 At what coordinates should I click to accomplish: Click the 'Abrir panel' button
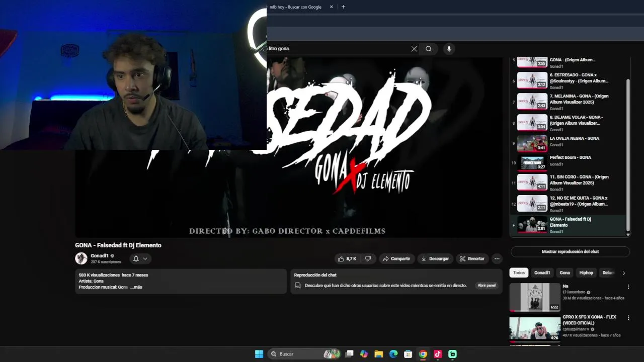pos(487,285)
